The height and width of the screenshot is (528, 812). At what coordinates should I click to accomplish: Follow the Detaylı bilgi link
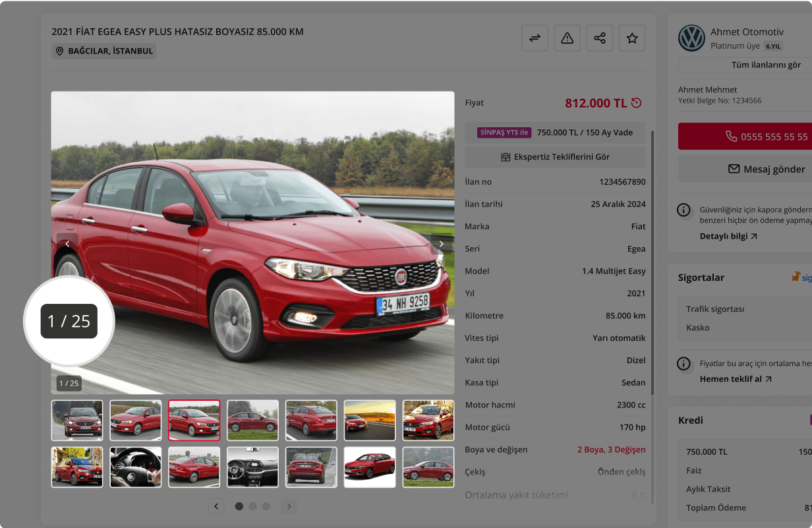pos(728,236)
